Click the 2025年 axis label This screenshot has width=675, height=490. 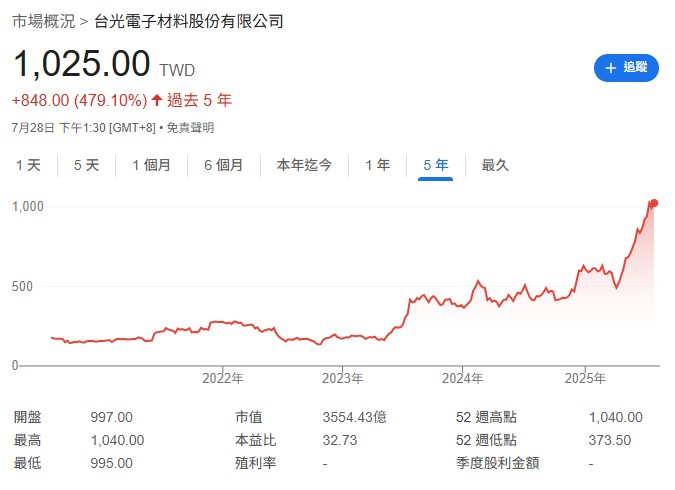(x=585, y=378)
